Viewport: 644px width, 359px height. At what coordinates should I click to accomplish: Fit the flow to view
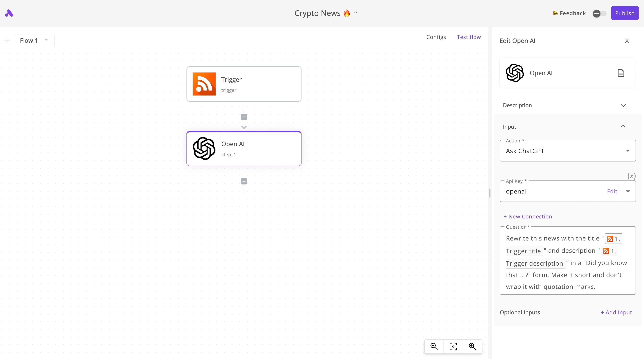[453, 346]
